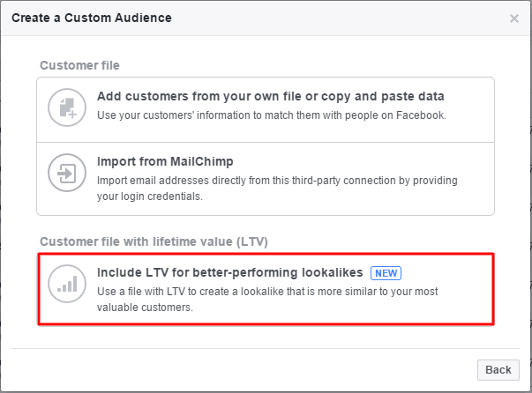The width and height of the screenshot is (532, 393).
Task: Click the "Create a Custom Audience" dialog title
Action: click(92, 18)
